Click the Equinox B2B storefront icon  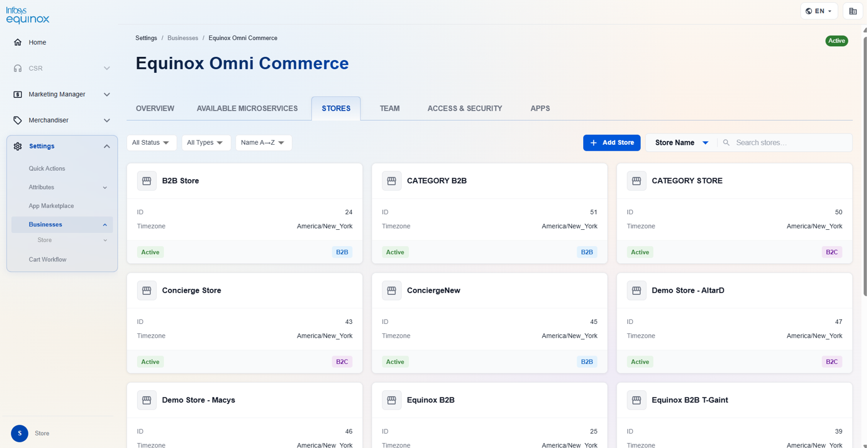tap(392, 400)
